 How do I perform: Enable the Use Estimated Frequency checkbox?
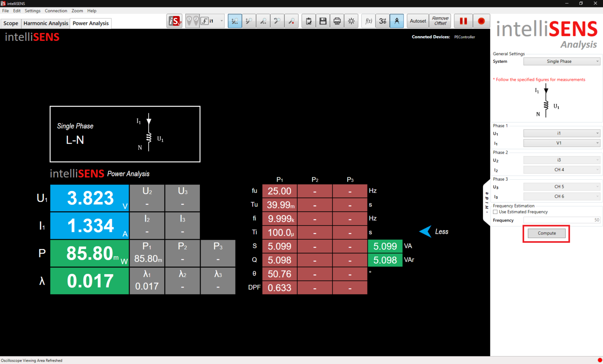[495, 211]
